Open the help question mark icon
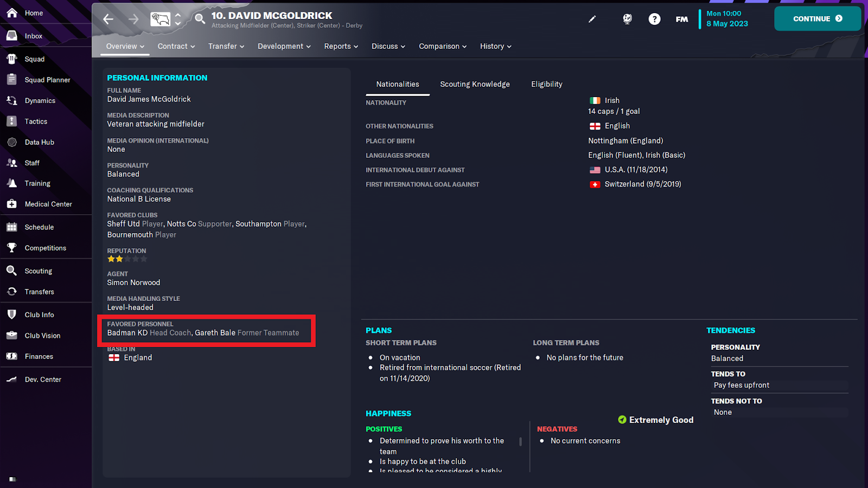 pyautogui.click(x=655, y=20)
